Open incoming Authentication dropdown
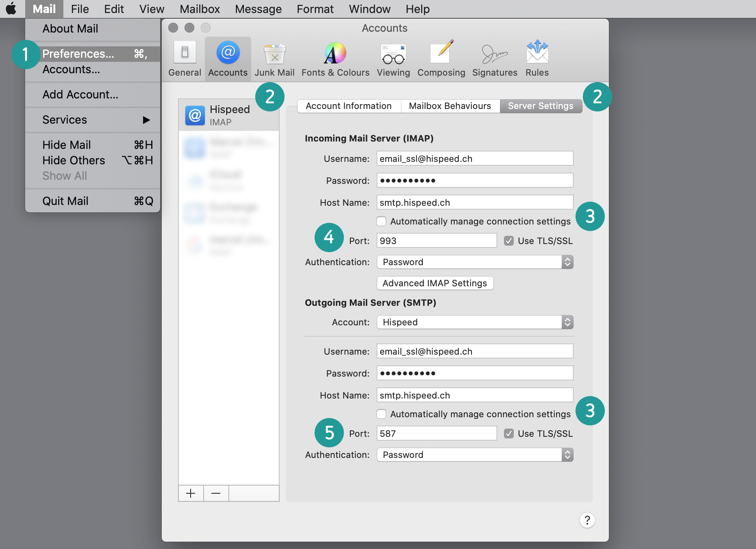 click(475, 262)
